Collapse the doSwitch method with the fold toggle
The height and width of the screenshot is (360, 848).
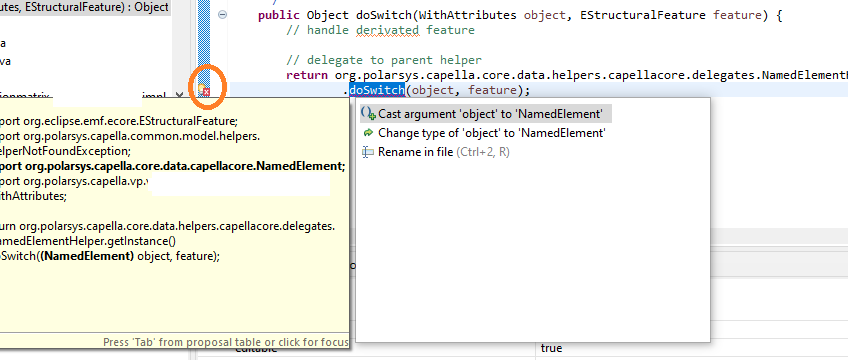[222, 15]
